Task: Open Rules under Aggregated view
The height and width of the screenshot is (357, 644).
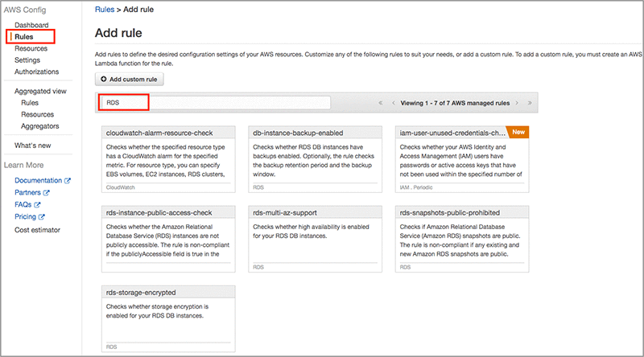Action: pyautogui.click(x=30, y=103)
